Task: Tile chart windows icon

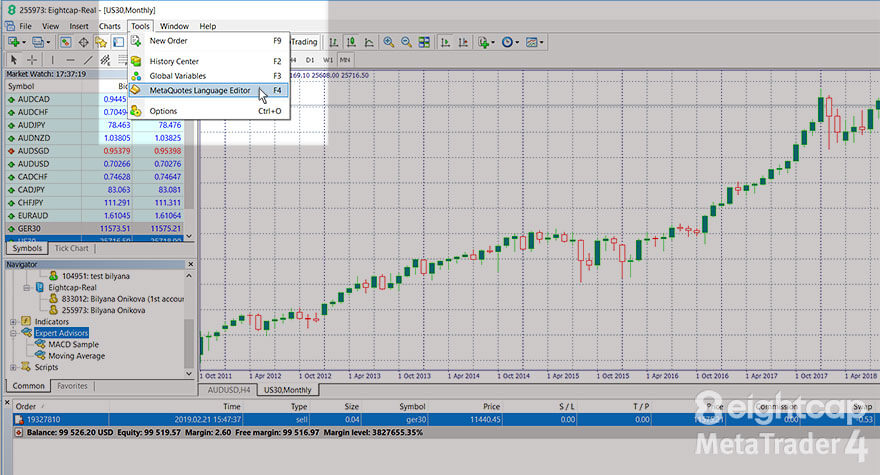Action: (x=424, y=42)
